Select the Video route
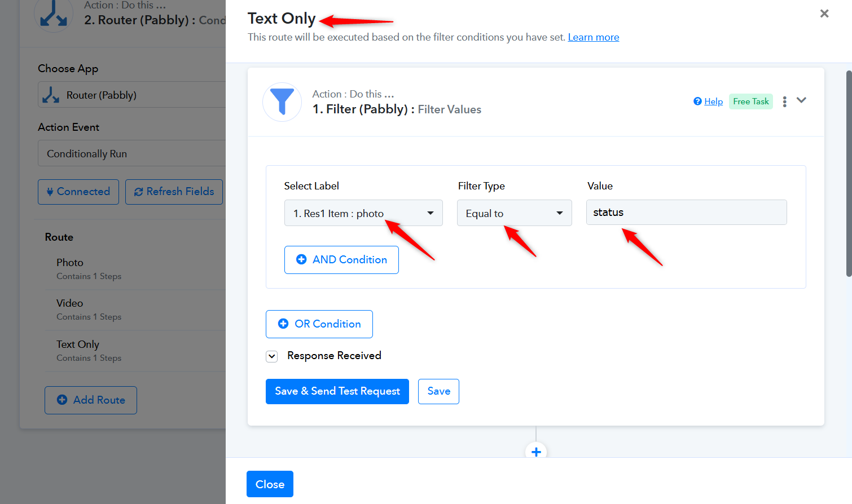 (70, 303)
